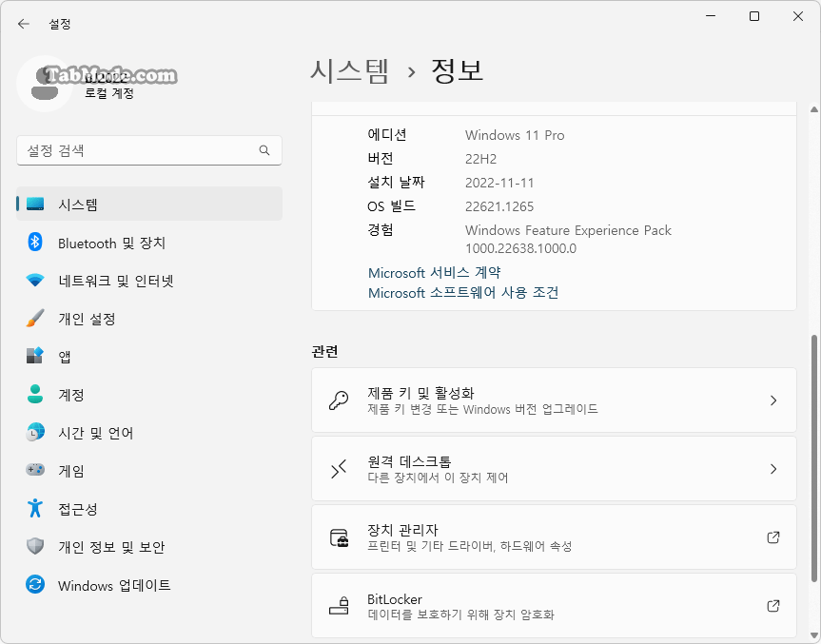821x644 pixels.
Task: Click the 경험 label
Action: (381, 230)
